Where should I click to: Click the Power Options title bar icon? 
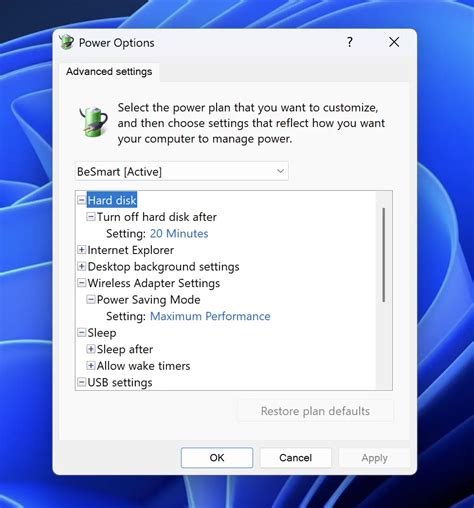click(x=66, y=42)
